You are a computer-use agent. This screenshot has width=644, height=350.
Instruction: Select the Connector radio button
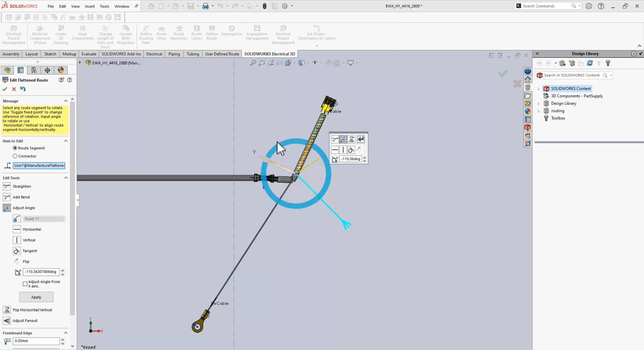click(15, 156)
